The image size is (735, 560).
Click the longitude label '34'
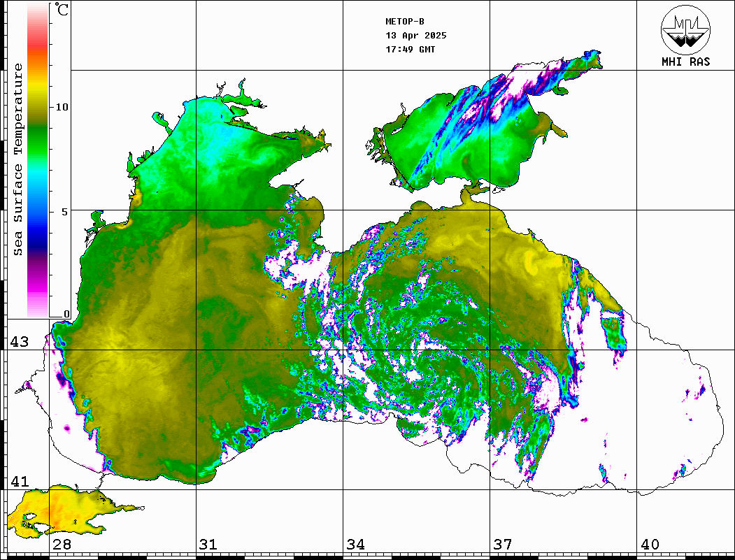click(x=355, y=544)
